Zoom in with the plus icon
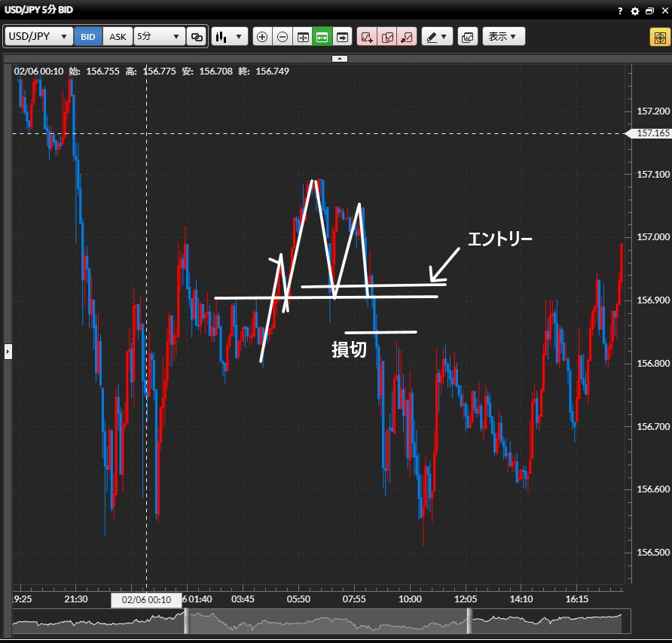This screenshot has height=643, width=672. [x=262, y=36]
